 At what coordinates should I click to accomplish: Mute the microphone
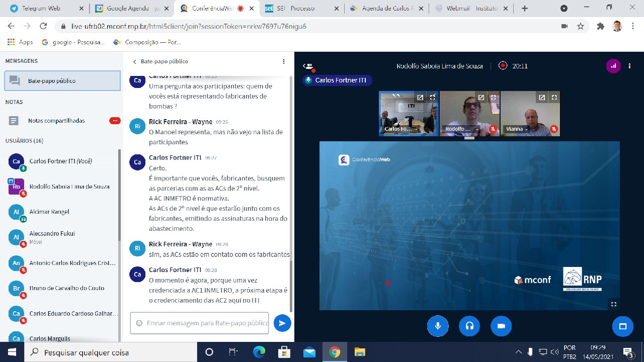click(x=438, y=326)
